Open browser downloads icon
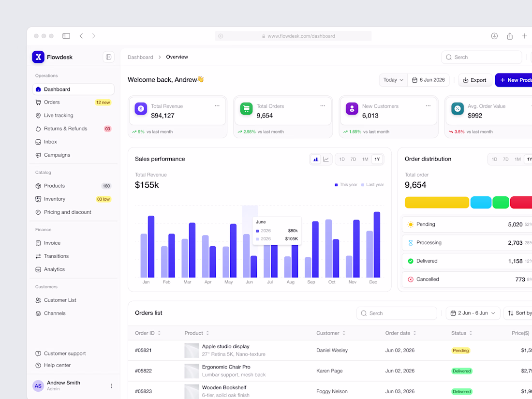The image size is (532, 399). [x=494, y=36]
